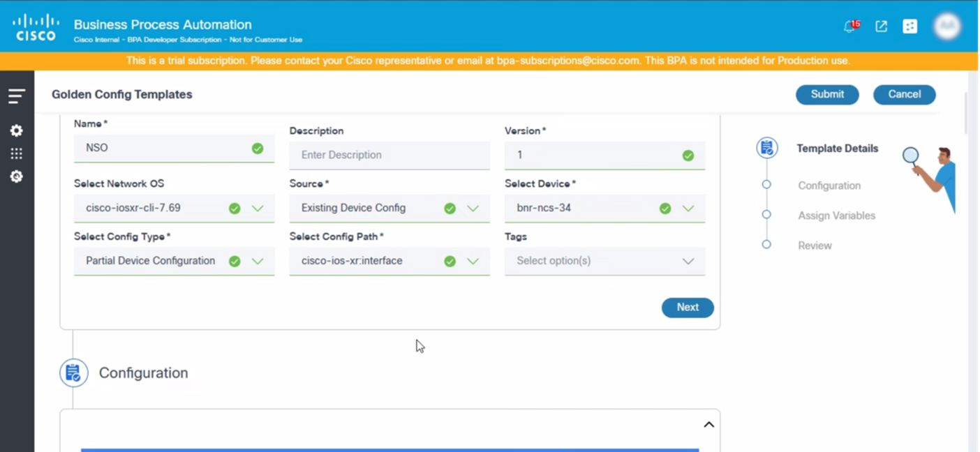Click the Review step circle marker
Screen dimensions: 980x452
tap(766, 245)
